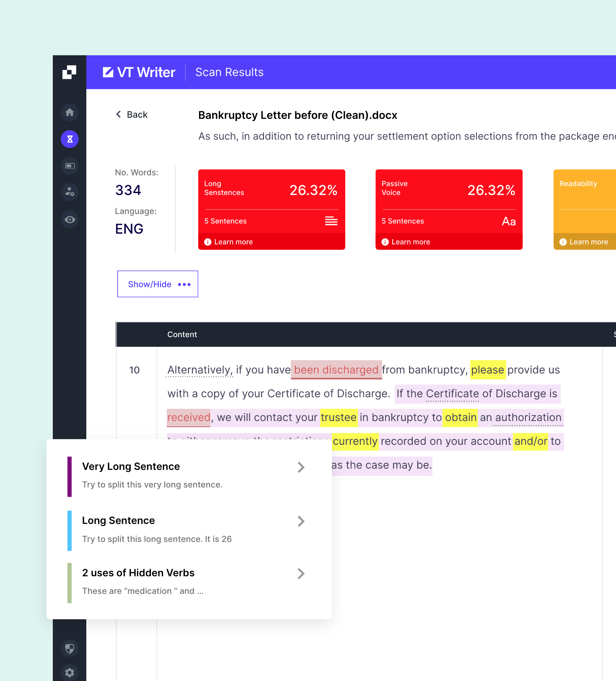Image resolution: width=616 pixels, height=681 pixels.
Task: Open the settings gear in sidebar
Action: point(70,673)
